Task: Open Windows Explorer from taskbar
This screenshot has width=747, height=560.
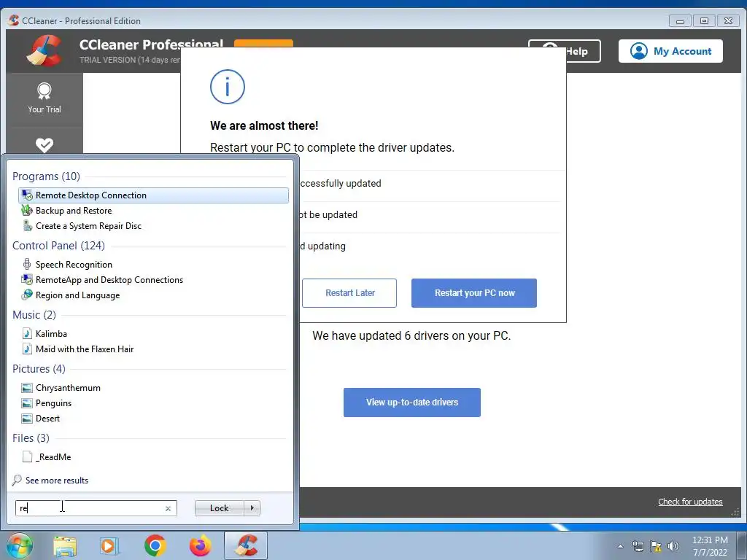Action: [x=65, y=545]
